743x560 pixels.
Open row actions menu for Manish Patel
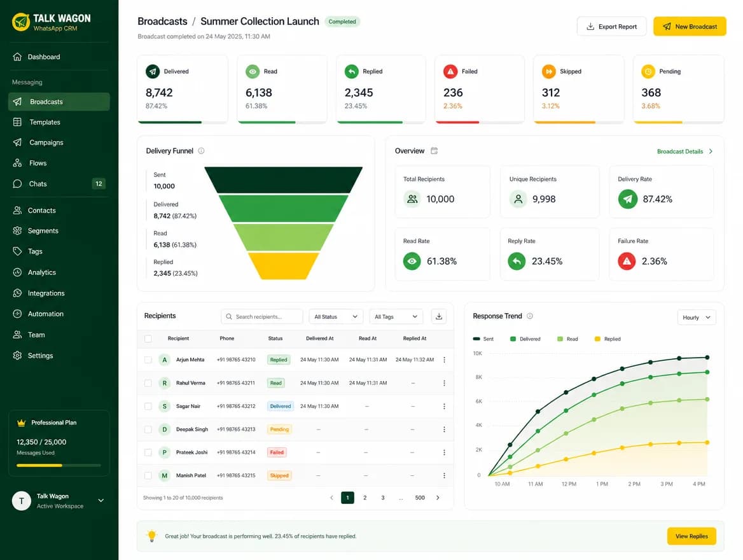click(444, 475)
